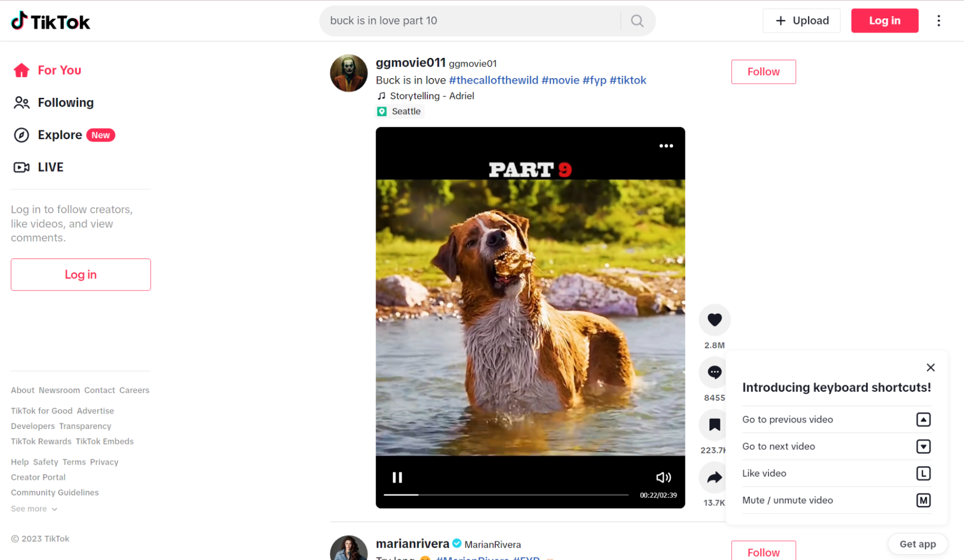Click the Upload button
This screenshot has height=560, width=964.
pos(801,21)
